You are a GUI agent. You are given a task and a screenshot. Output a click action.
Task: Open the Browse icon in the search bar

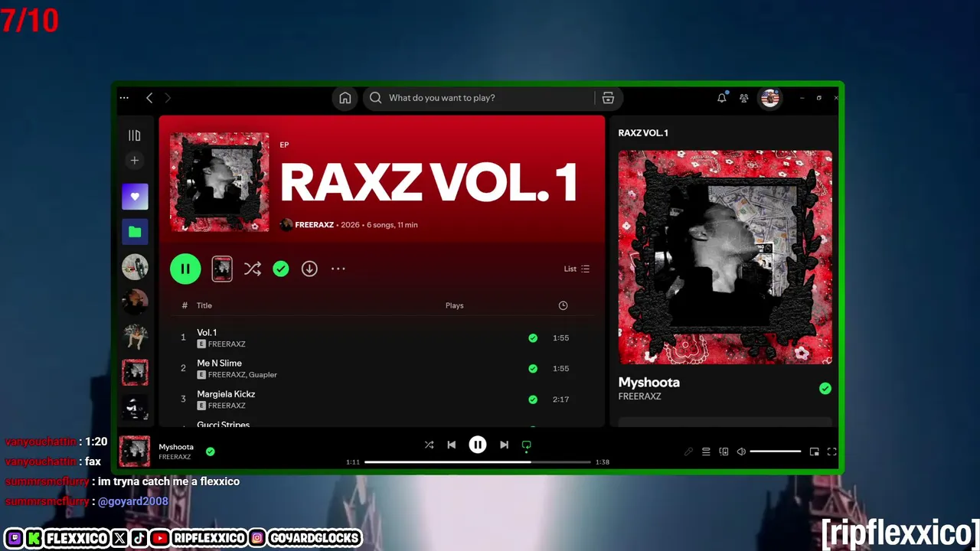[x=608, y=98]
